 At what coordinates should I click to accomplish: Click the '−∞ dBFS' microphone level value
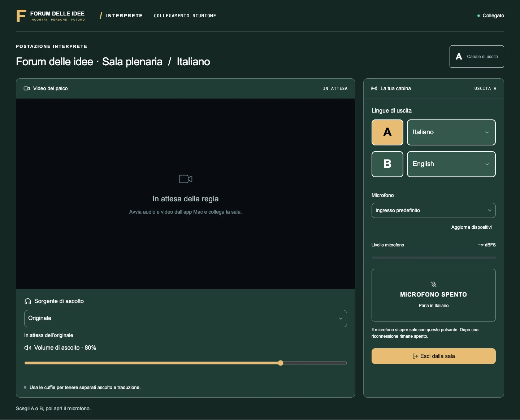pyautogui.click(x=487, y=245)
